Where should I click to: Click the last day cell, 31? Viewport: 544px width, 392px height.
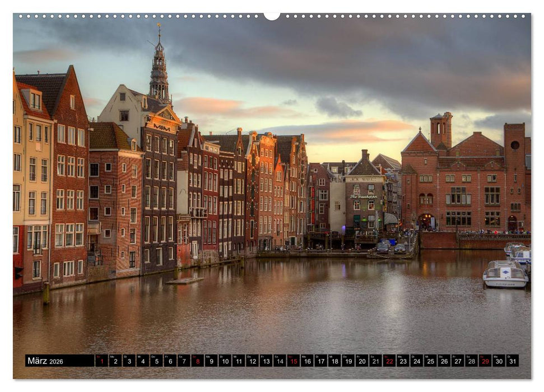512,361
